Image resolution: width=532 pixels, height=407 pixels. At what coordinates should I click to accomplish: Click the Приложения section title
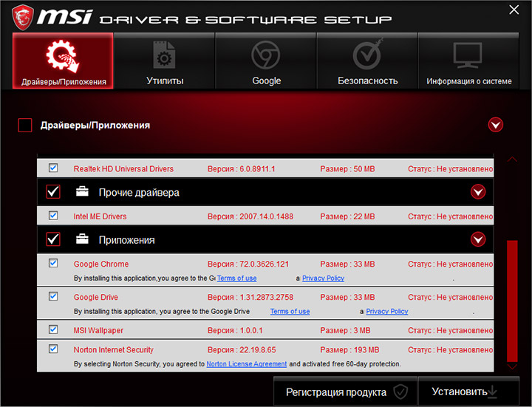click(x=126, y=240)
